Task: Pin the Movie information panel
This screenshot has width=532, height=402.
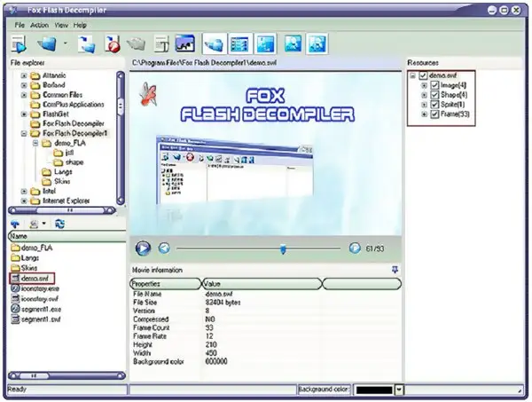Action: pos(395,270)
